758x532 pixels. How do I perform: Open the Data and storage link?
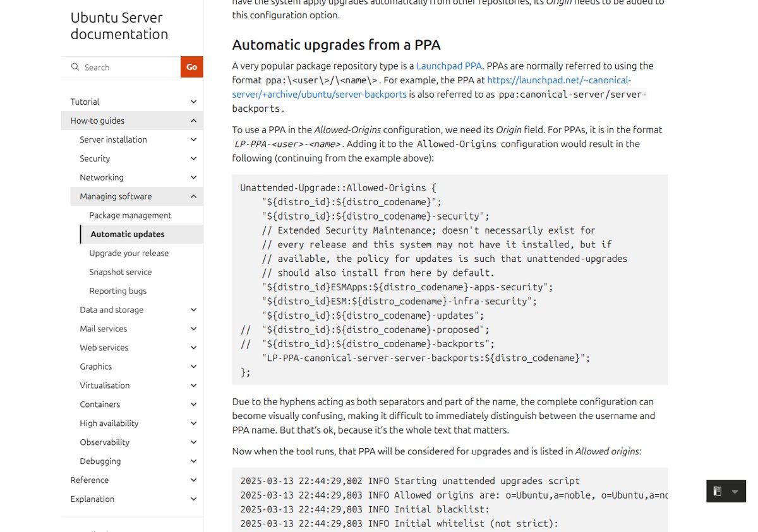(111, 310)
